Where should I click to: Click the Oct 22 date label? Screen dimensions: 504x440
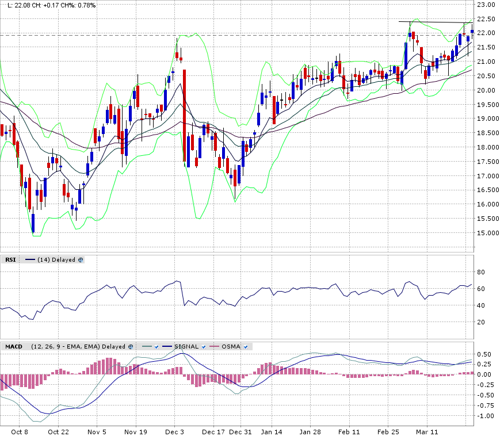click(58, 431)
